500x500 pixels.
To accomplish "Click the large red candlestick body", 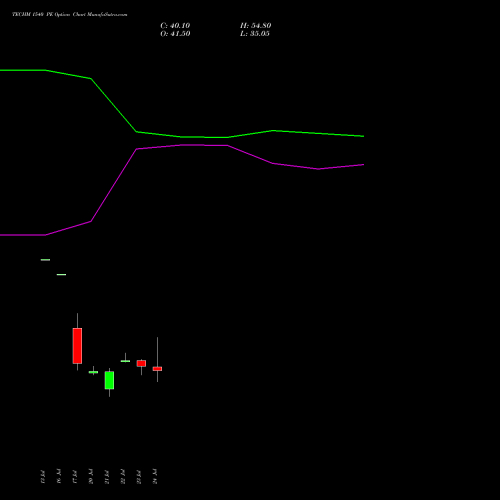I will (77, 346).
